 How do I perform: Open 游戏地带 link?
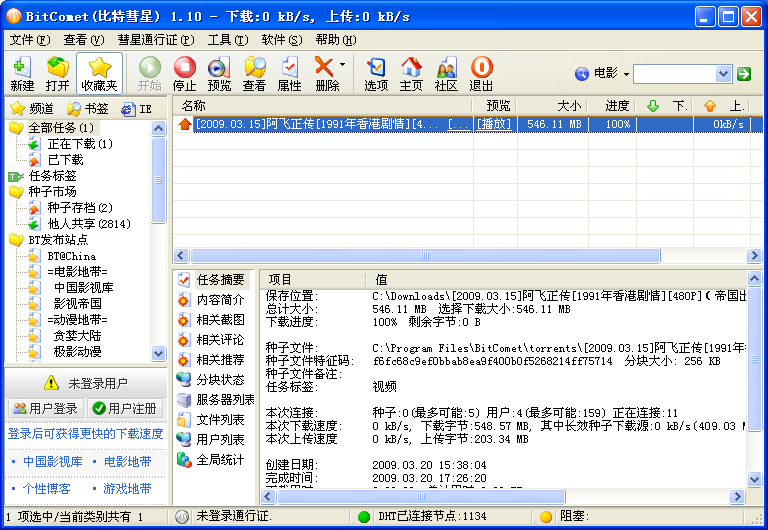127,488
